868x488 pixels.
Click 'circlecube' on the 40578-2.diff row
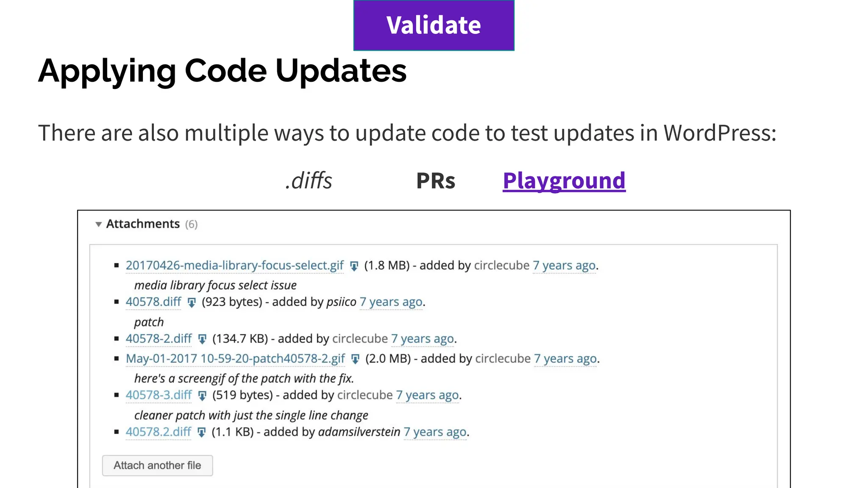pos(360,338)
